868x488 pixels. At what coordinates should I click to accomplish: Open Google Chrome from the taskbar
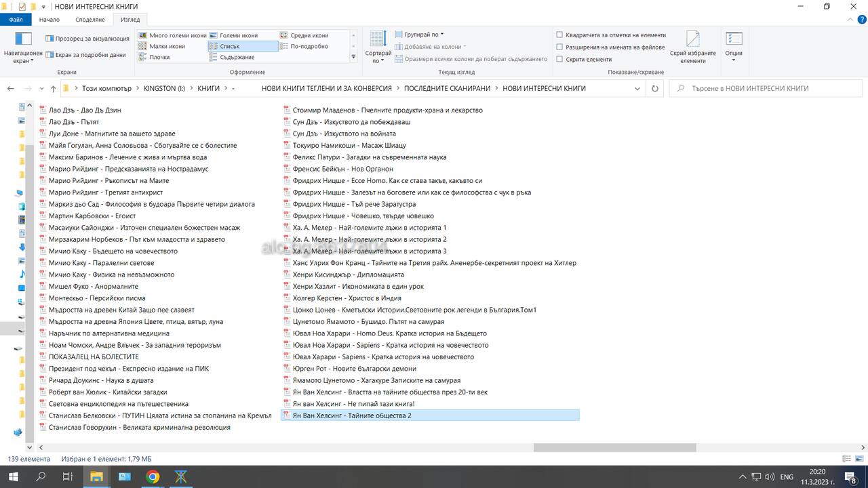[153, 476]
